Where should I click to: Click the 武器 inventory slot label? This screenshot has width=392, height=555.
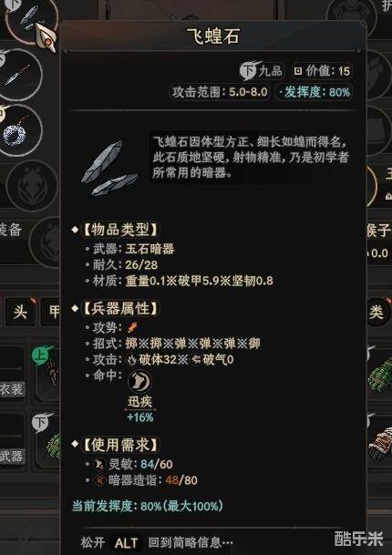pyautogui.click(x=11, y=456)
